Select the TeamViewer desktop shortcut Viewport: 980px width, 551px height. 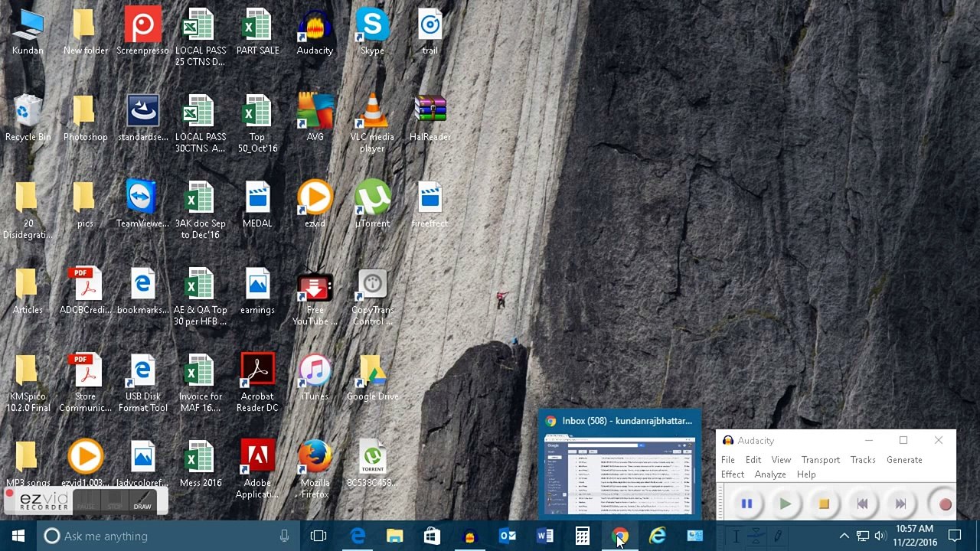click(142, 205)
